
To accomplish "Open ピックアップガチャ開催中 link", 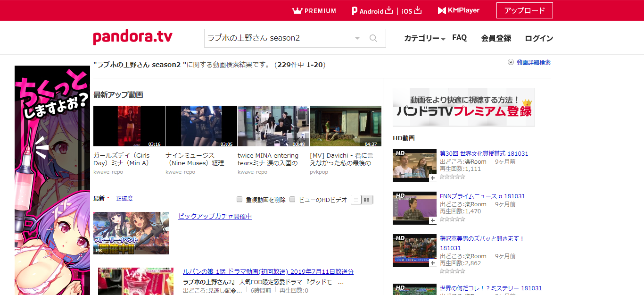I will (215, 216).
